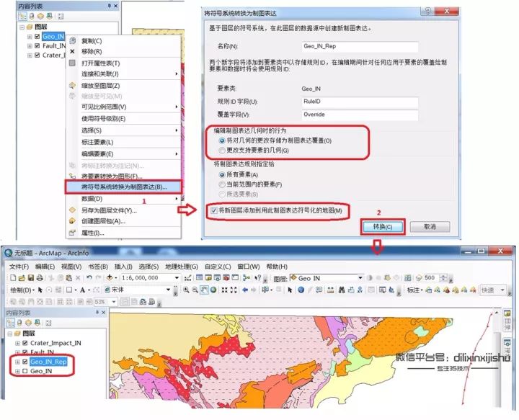
Task: Choose 缩放至图层(Z) from context menu
Action: click(x=124, y=86)
